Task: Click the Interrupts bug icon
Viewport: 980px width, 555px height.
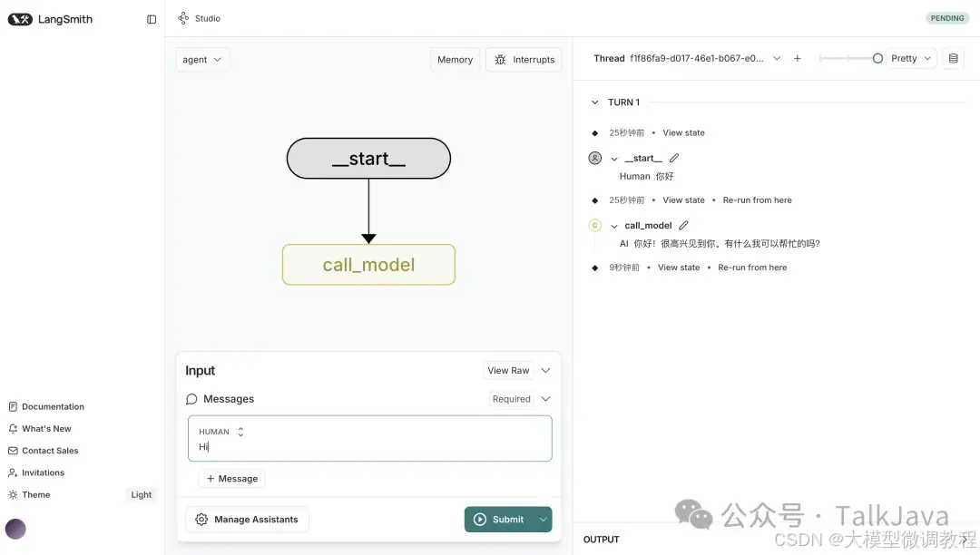Action: [x=501, y=59]
